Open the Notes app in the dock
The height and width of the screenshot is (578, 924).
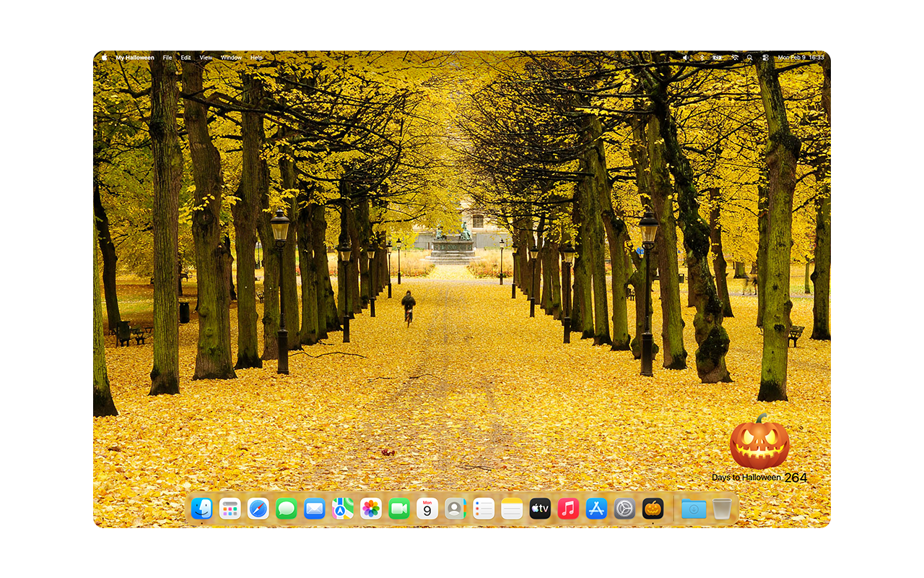pos(512,509)
